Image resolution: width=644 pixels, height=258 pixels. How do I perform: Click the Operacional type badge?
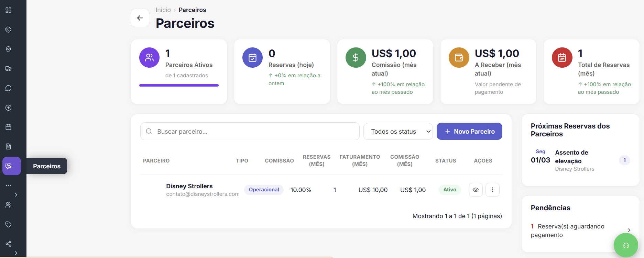click(264, 190)
